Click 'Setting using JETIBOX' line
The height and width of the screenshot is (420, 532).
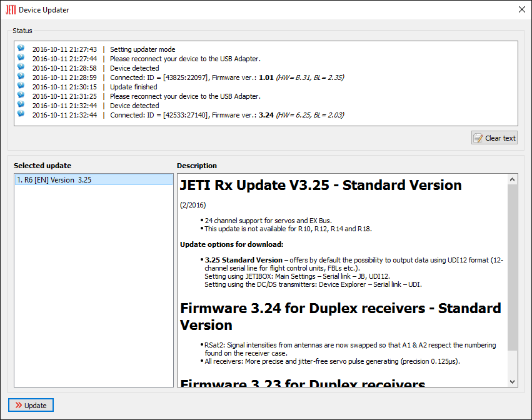(x=297, y=276)
